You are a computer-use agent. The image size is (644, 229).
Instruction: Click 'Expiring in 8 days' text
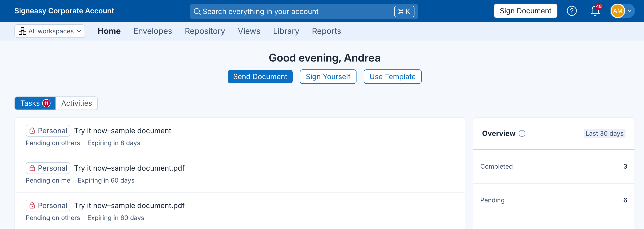pos(114,143)
